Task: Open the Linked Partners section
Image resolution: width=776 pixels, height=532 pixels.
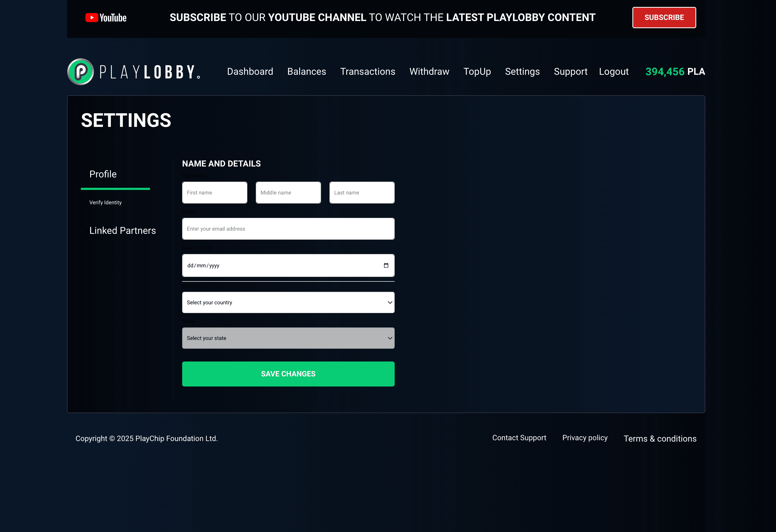Action: pos(122,230)
